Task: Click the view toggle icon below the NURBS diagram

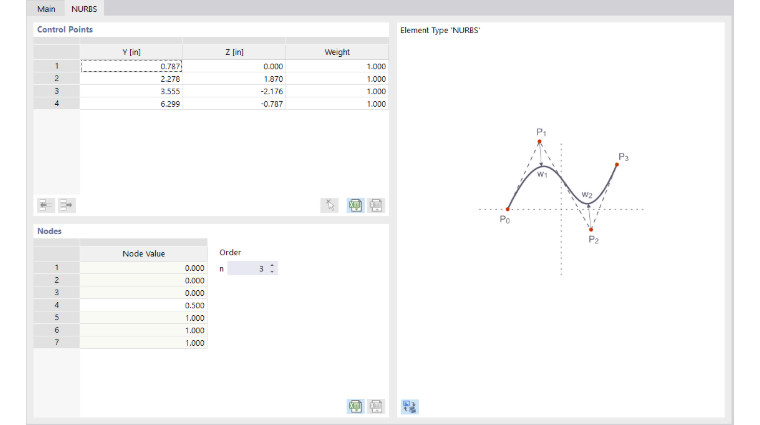Action: [x=410, y=407]
